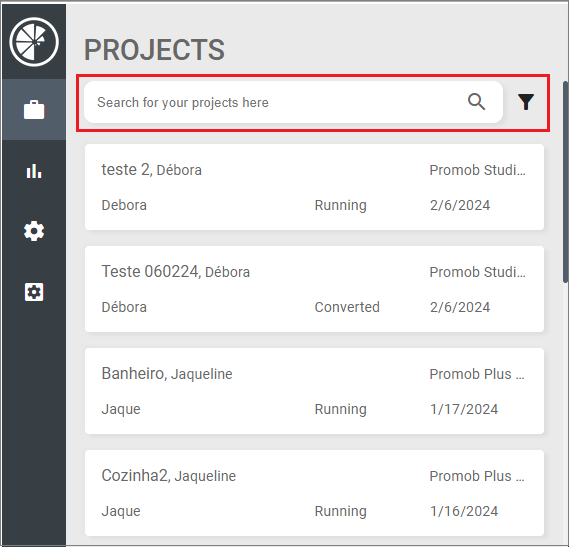Open the bar chart reports icon
Image resolution: width=569 pixels, height=547 pixels.
pyautogui.click(x=34, y=171)
